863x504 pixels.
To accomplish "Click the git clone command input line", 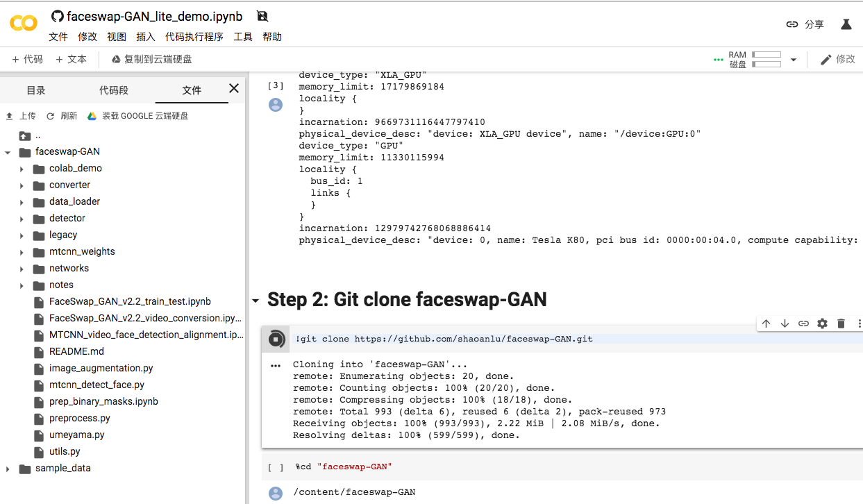I will click(576, 339).
